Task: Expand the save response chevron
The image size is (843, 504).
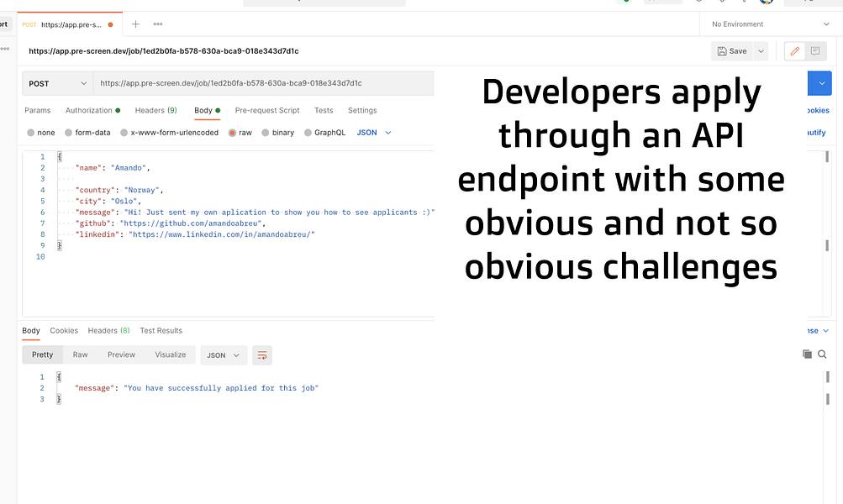Action: coord(826,331)
